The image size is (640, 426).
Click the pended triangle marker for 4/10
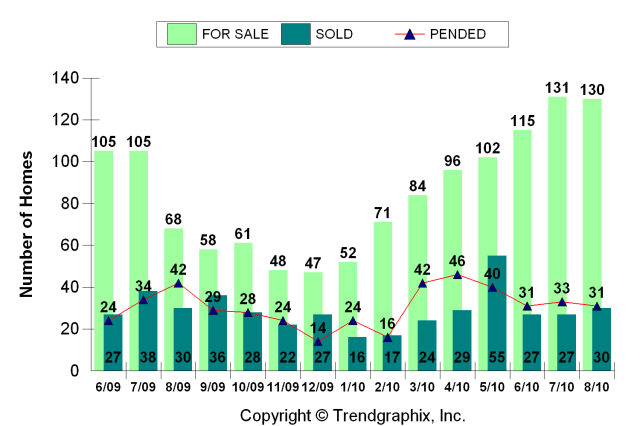pos(458,275)
